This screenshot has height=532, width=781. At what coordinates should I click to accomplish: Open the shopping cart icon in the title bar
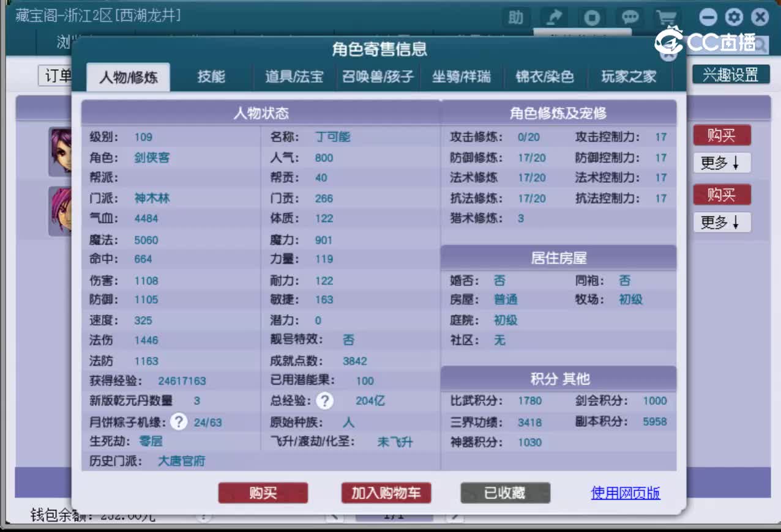click(x=667, y=18)
